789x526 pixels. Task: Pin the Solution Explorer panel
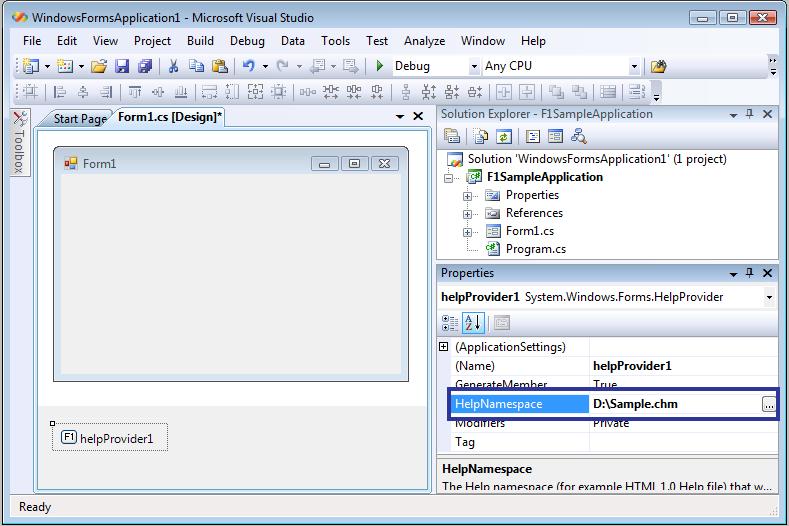point(750,114)
